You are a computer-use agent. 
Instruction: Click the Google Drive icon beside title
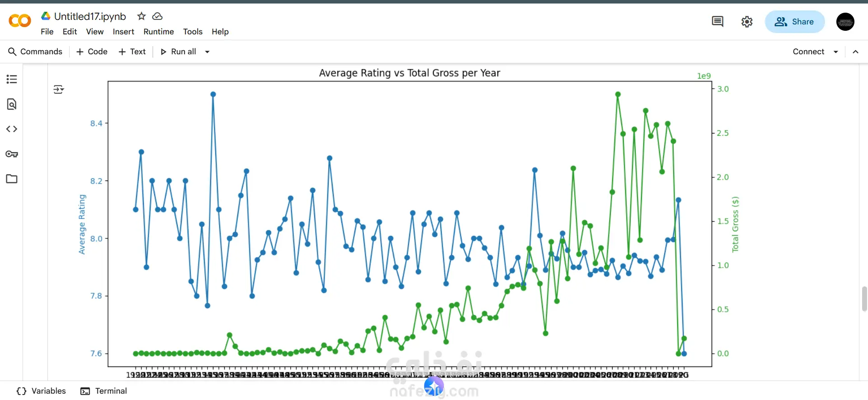coord(46,16)
